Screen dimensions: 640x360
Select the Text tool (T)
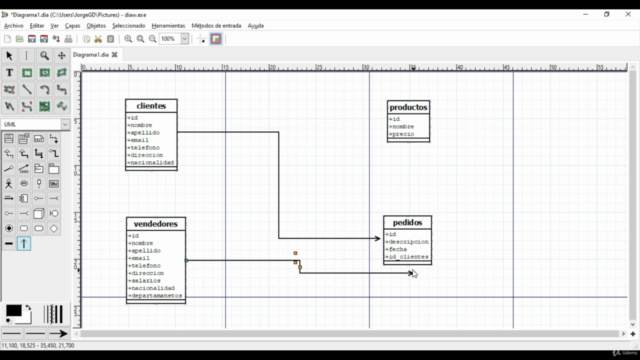pos(9,73)
